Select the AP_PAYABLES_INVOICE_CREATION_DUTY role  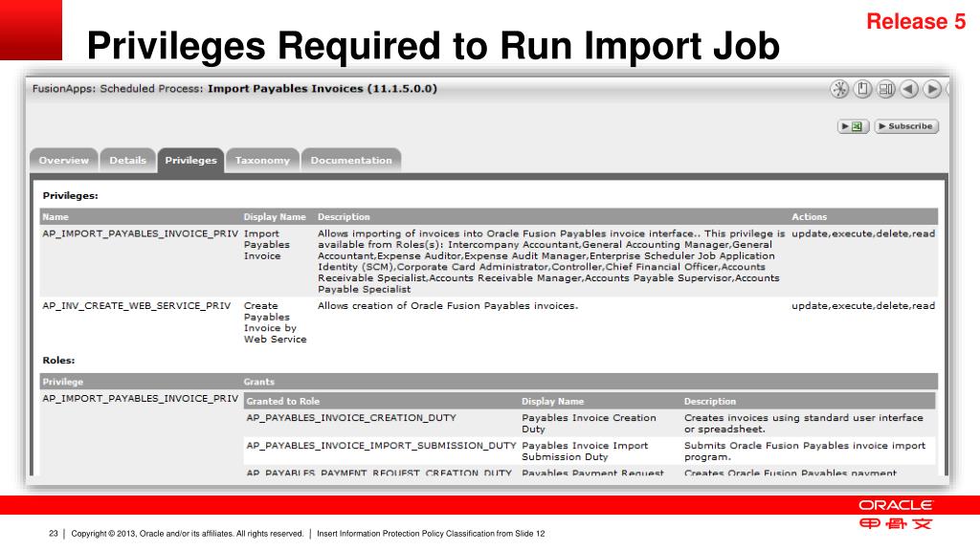click(x=351, y=418)
